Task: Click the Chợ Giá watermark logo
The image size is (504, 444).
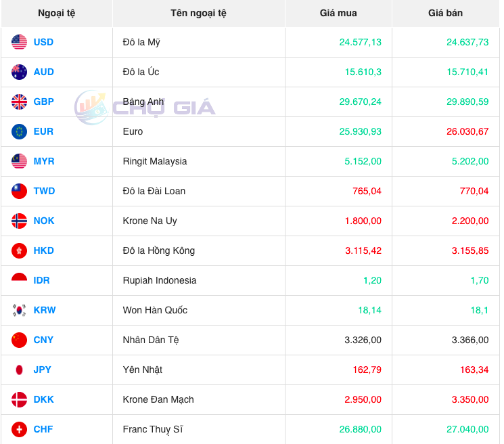Action: click(x=145, y=108)
